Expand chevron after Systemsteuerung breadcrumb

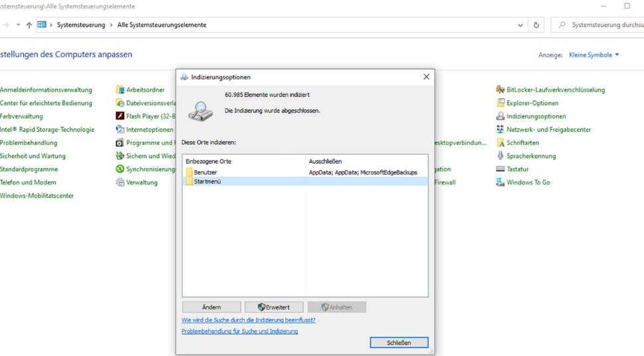pos(111,25)
